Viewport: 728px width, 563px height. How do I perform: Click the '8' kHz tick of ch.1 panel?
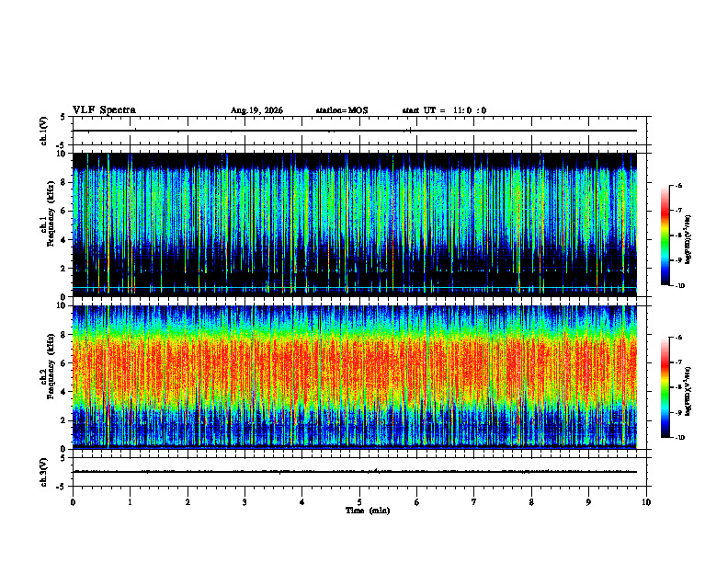point(64,182)
